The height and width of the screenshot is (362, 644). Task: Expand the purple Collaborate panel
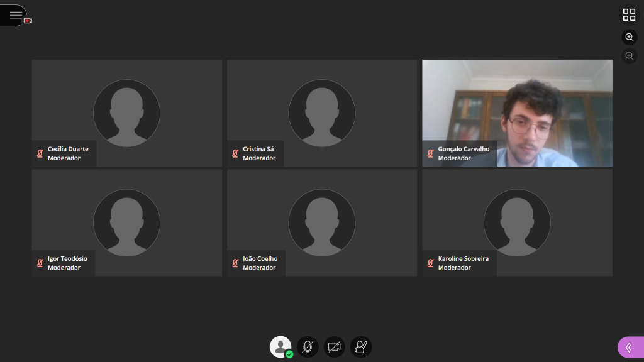[630, 347]
